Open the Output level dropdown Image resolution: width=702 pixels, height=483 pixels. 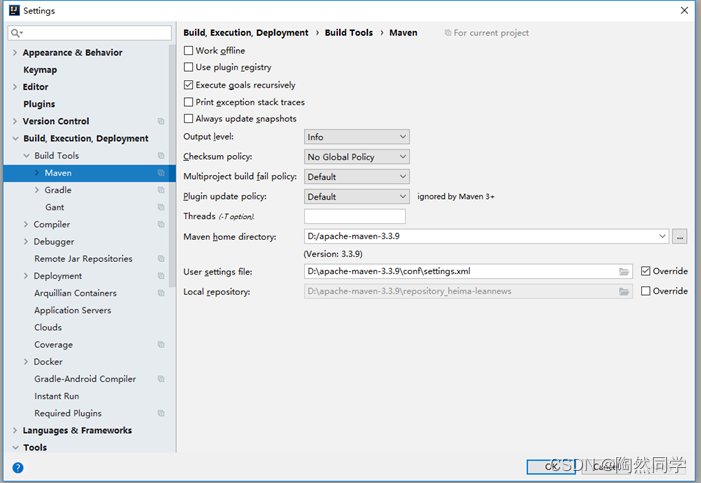tap(357, 137)
